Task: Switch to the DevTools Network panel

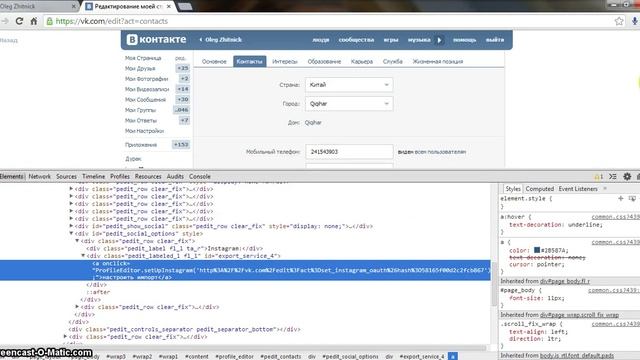Action: pyautogui.click(x=40, y=176)
